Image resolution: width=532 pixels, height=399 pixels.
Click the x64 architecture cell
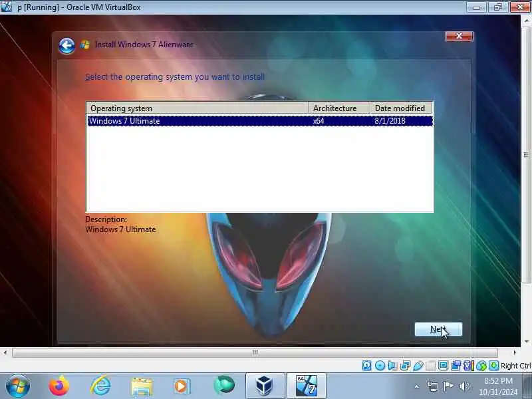click(x=319, y=121)
